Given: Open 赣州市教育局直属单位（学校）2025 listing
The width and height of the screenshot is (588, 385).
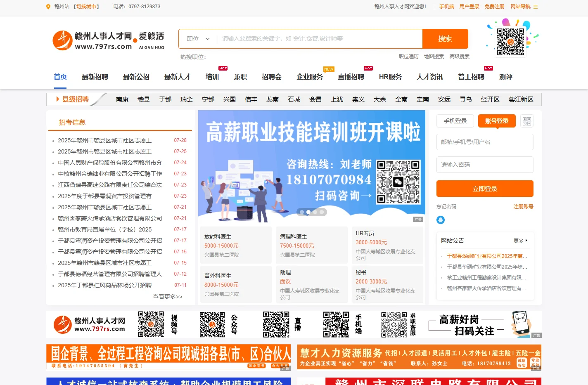Looking at the screenshot, I should click(105, 229).
